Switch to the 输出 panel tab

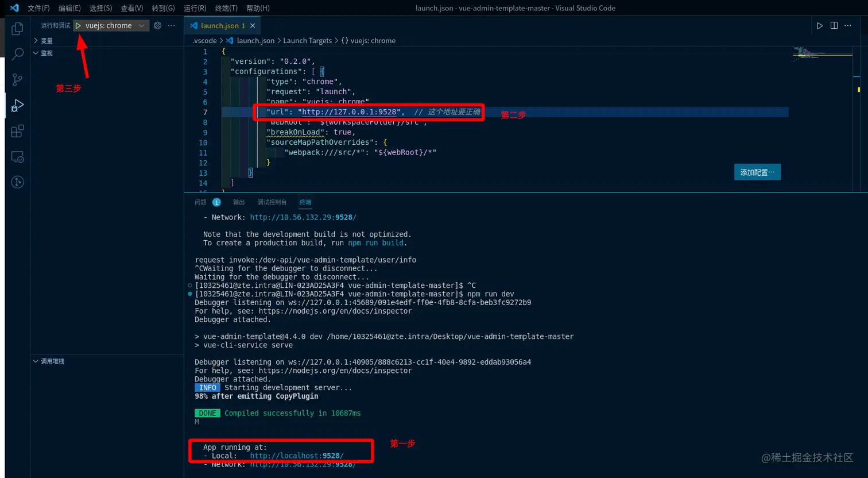tap(239, 202)
